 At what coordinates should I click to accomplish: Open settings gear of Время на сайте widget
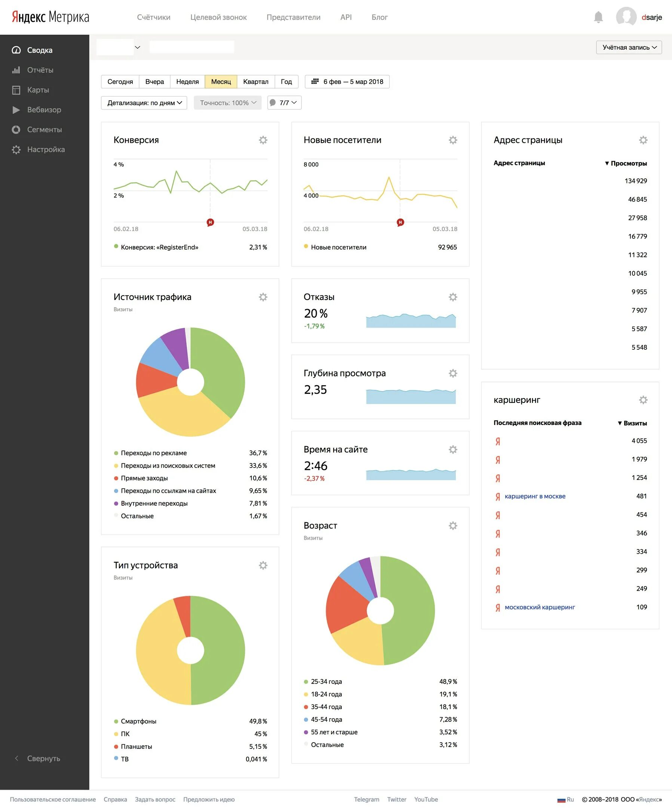(453, 449)
